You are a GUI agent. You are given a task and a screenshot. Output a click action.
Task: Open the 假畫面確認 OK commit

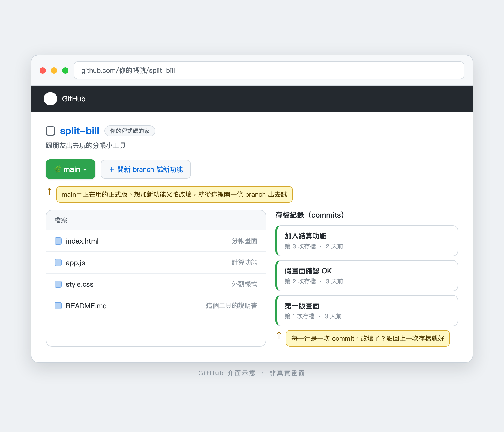367,276
